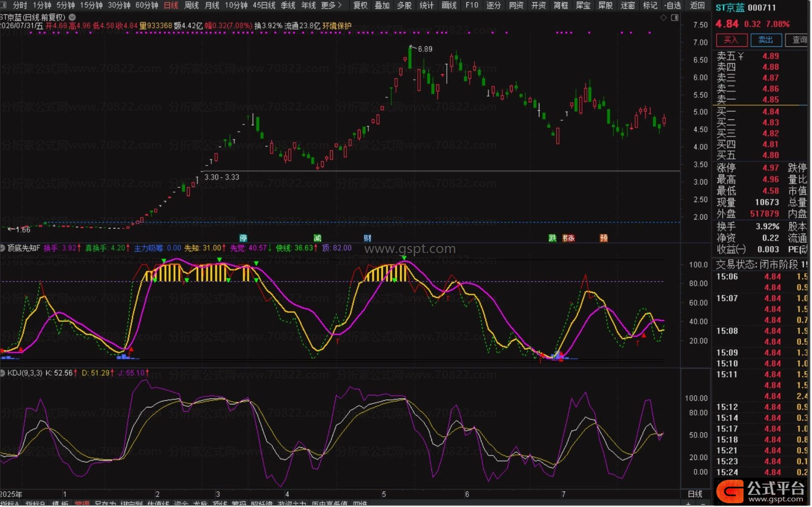Click the red 买入 buy button
812x507 pixels.
coord(731,40)
